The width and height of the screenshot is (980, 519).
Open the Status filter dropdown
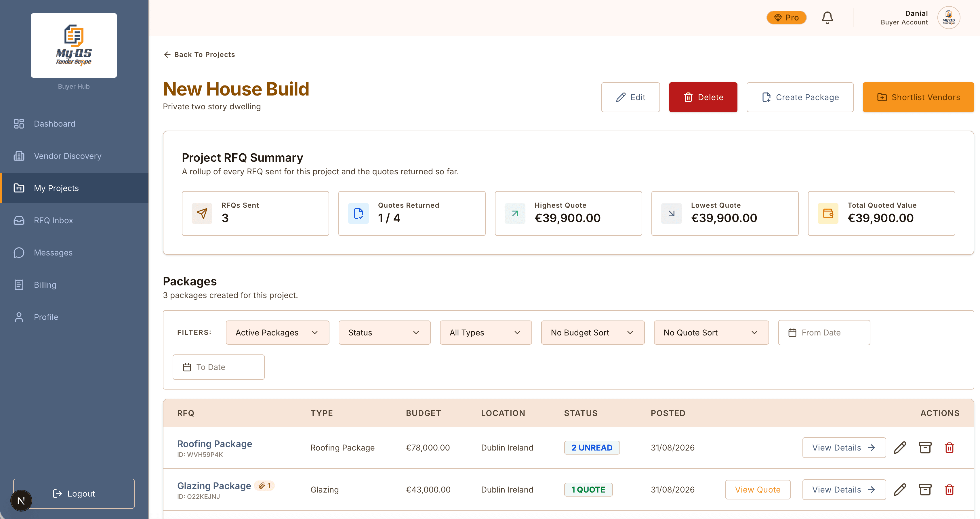click(384, 333)
